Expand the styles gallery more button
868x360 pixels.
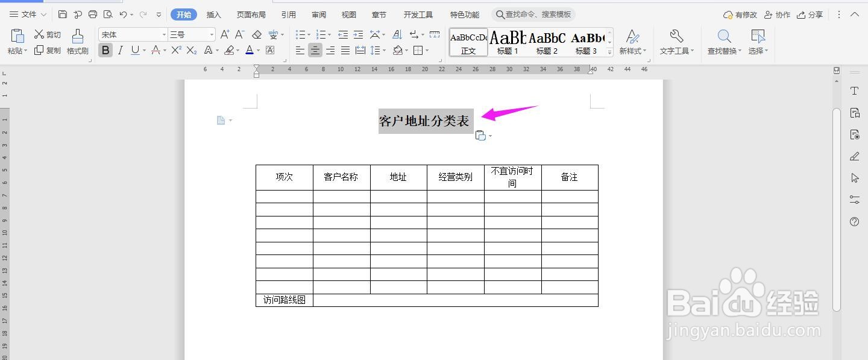[609, 52]
